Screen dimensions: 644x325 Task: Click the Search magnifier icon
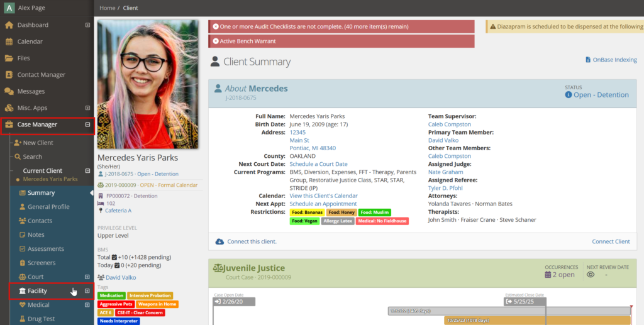(17, 157)
